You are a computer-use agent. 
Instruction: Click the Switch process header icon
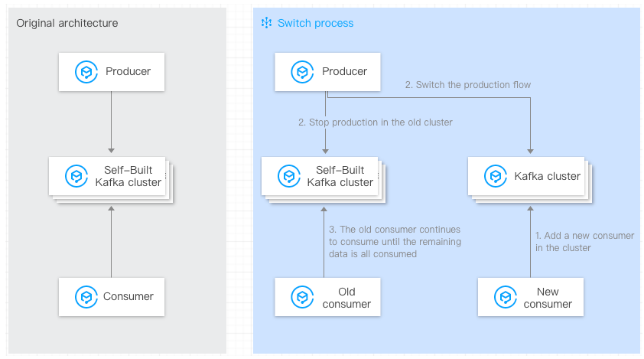[x=266, y=23]
